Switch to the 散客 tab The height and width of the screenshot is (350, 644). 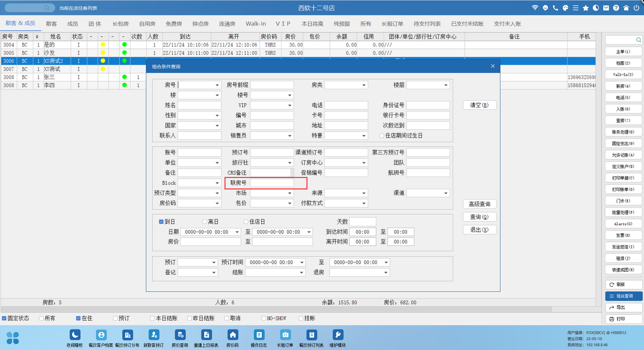point(51,24)
